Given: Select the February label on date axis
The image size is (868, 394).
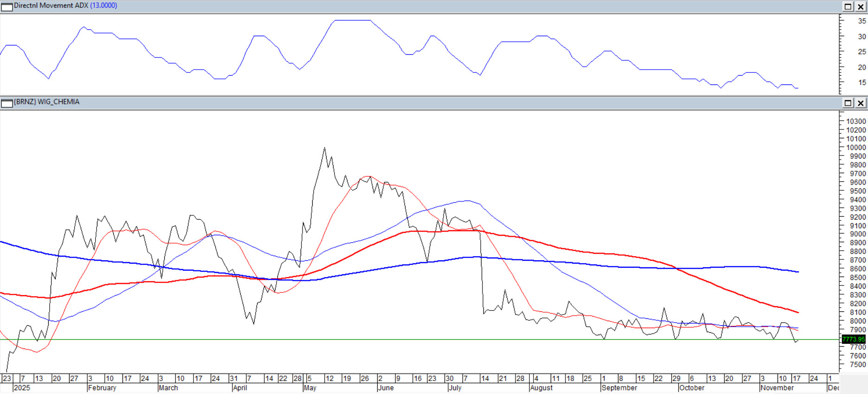Looking at the screenshot, I should 102,388.
